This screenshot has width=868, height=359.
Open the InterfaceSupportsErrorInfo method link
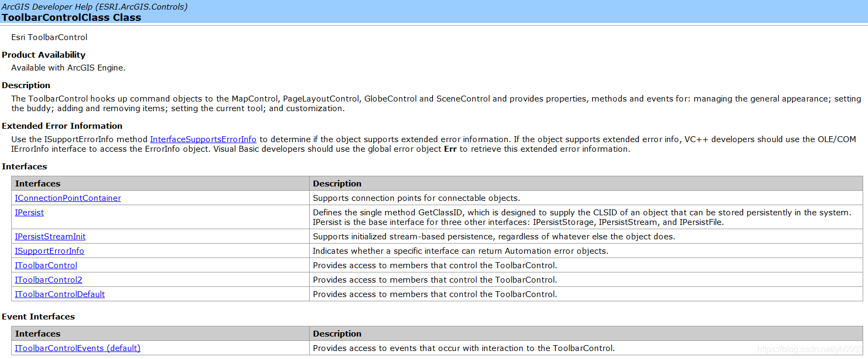click(x=203, y=139)
